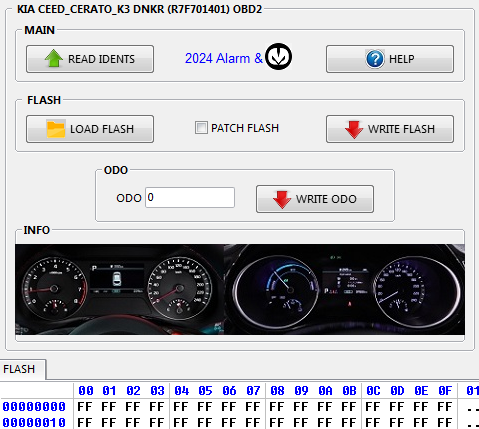Click the FF byte under column 00 in row 00000000
Viewport: 479px width, 429px height.
85,407
